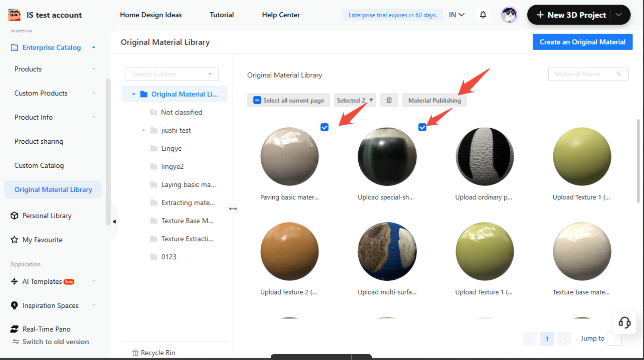Click the Material Name search magnifier icon
Viewport: 644px width, 360px height.
pyautogui.click(x=619, y=74)
